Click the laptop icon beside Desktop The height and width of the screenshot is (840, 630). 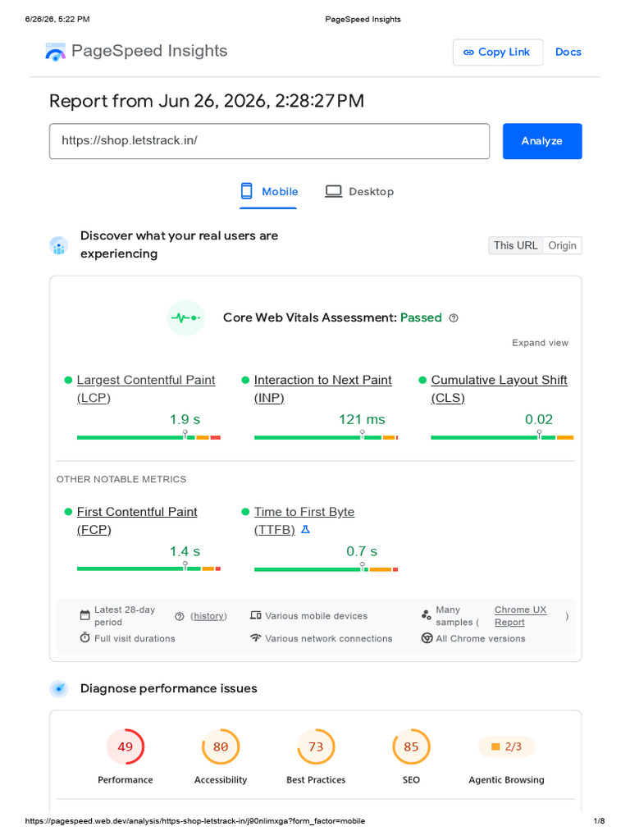[333, 191]
